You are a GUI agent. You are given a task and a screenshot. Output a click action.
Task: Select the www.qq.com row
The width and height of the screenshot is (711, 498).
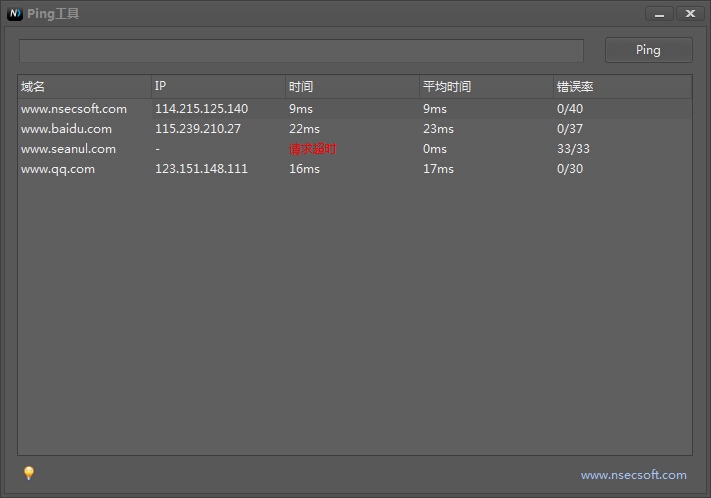pos(355,169)
